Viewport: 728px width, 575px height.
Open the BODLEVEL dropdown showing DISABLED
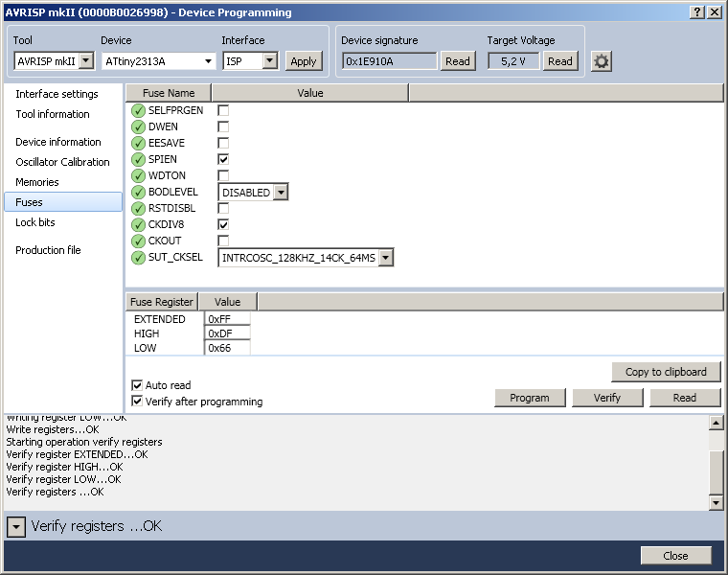(253, 192)
